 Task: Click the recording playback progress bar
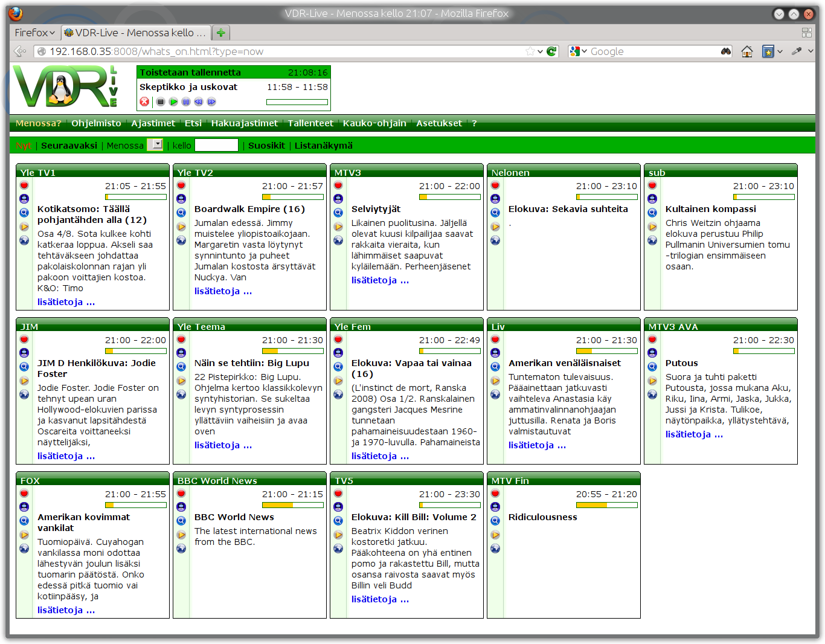[297, 102]
